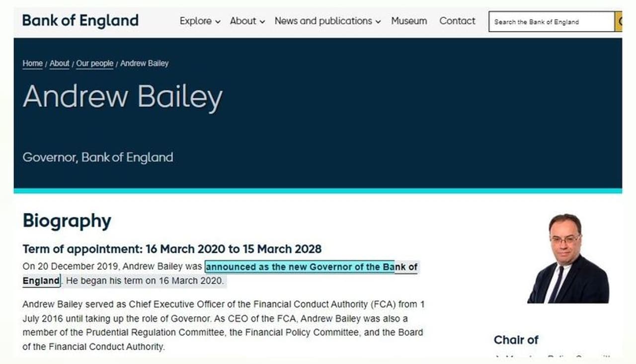This screenshot has height=364, width=636.
Task: Open the About dropdown in top navigation
Action: coord(247,21)
